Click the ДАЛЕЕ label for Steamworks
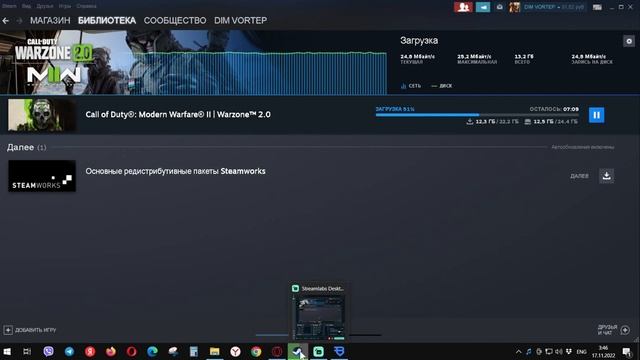Screen dimensions: 640x360 pos(579,176)
